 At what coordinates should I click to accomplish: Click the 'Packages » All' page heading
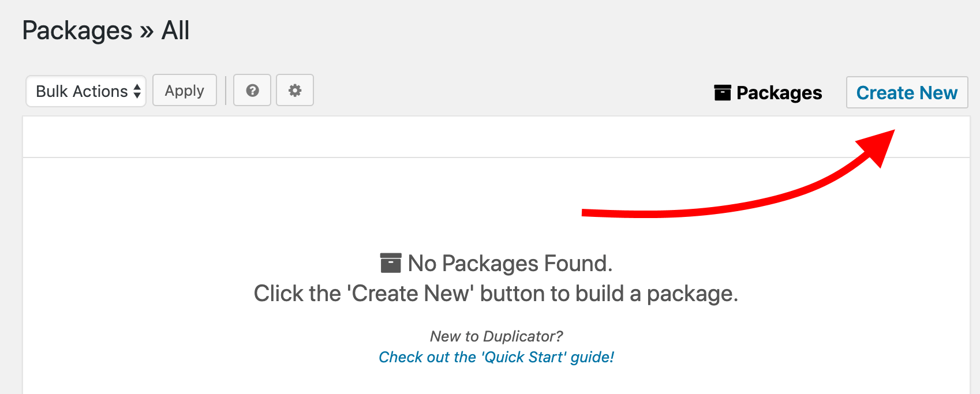pyautogui.click(x=106, y=30)
